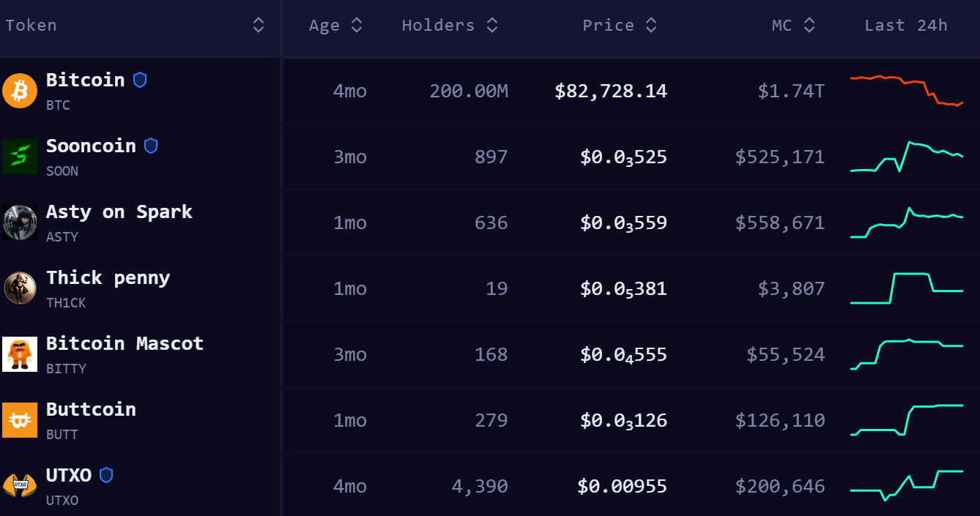Click the Bitcoin Mascot BITTY icon
The image size is (980, 516).
click(20, 354)
